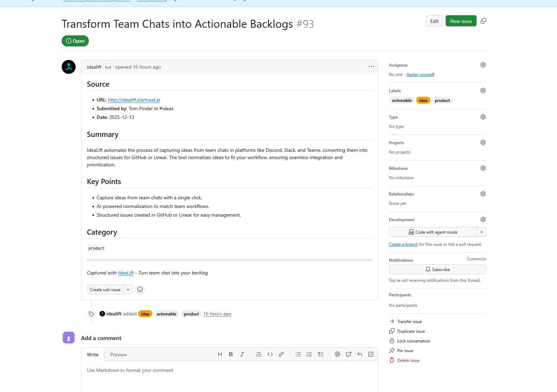Click the Assign yourself link
Screen dimensions: 557x392
coord(420,74)
